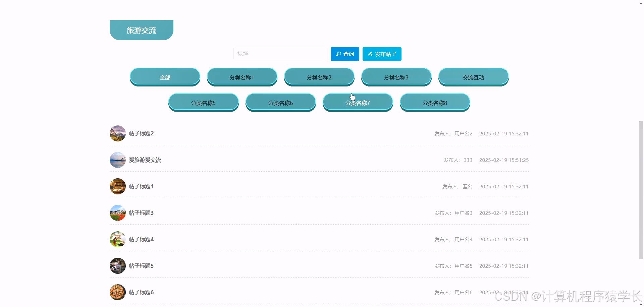The image size is (644, 307).
Task: Click publisher text 发布人：333
Action: 458,160
